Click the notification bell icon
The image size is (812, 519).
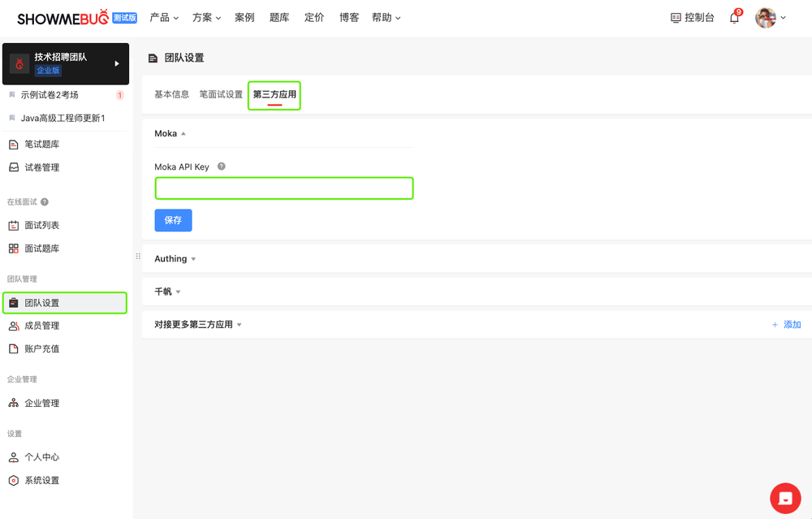[734, 18]
